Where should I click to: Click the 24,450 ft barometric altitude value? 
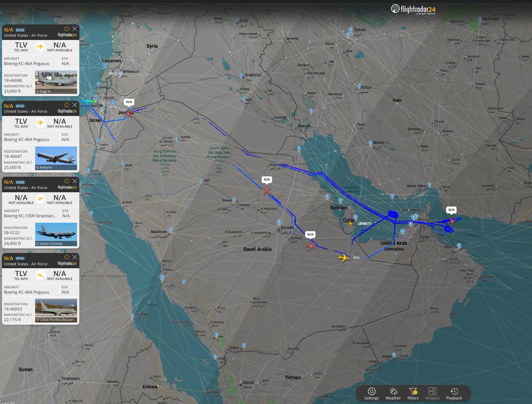[x=12, y=244]
